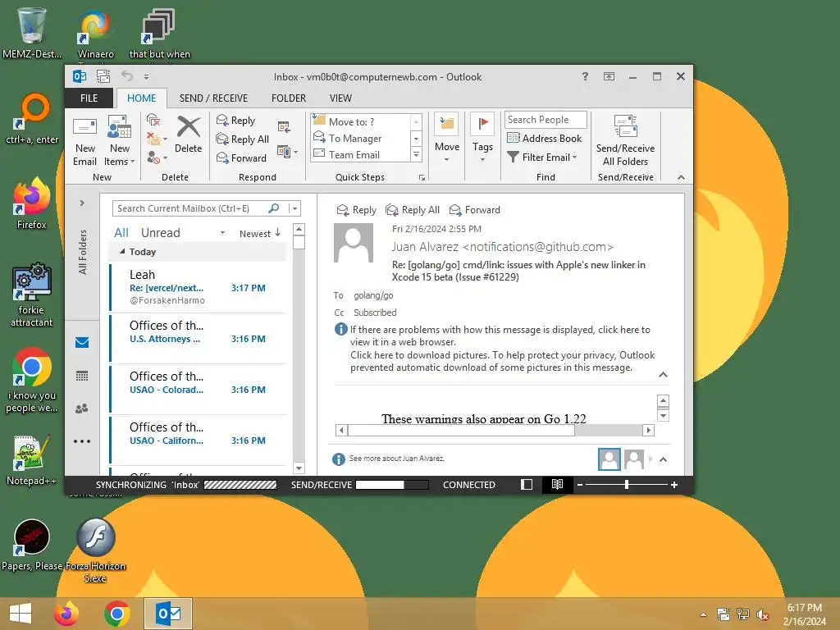Collapse the people pane chevron
The width and height of the screenshot is (840, 630).
(663, 459)
